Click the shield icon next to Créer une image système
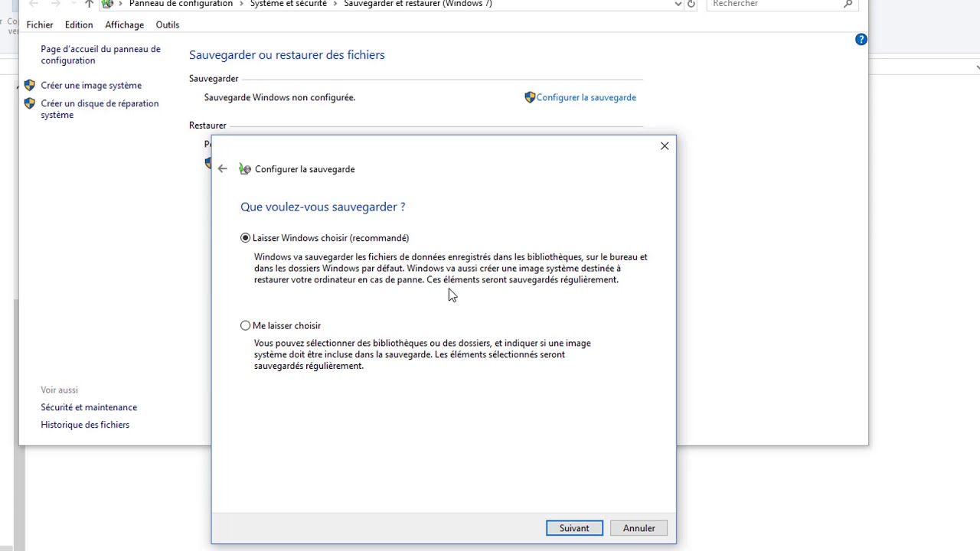Screen dimensions: 980x551 click(x=30, y=85)
